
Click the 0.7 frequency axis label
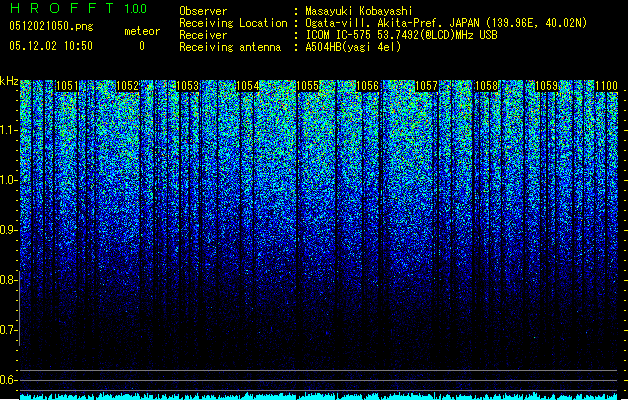point(9,330)
